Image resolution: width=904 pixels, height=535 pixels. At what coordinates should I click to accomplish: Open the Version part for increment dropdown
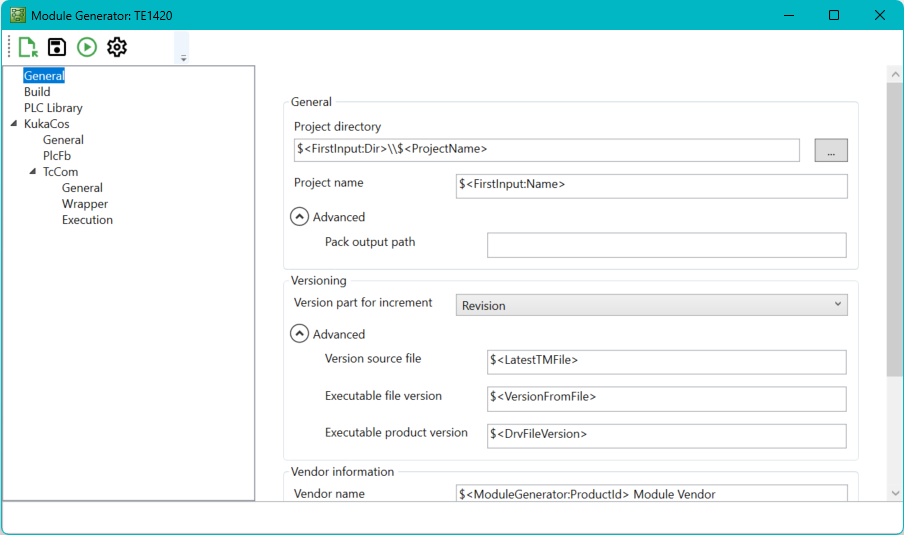(x=651, y=305)
